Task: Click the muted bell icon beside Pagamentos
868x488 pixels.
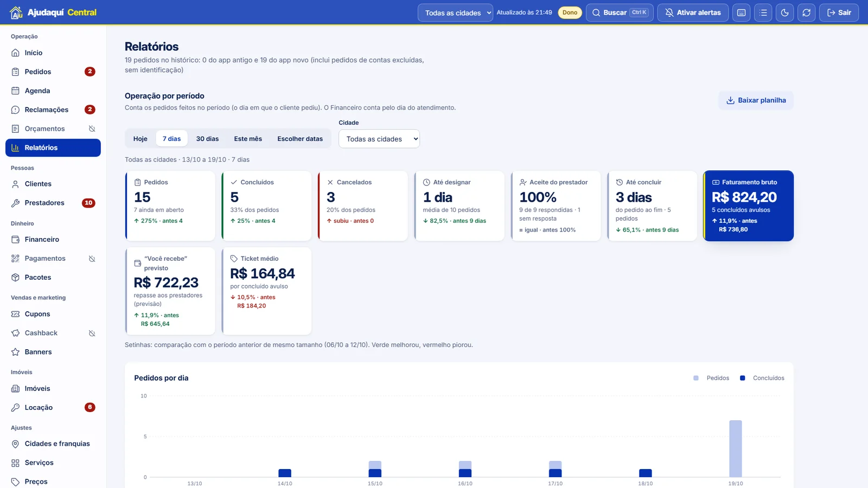Action: 92,259
